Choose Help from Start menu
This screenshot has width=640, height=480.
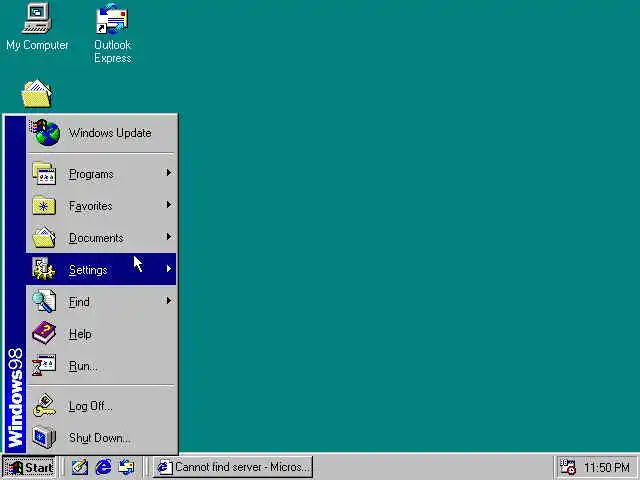coord(80,334)
